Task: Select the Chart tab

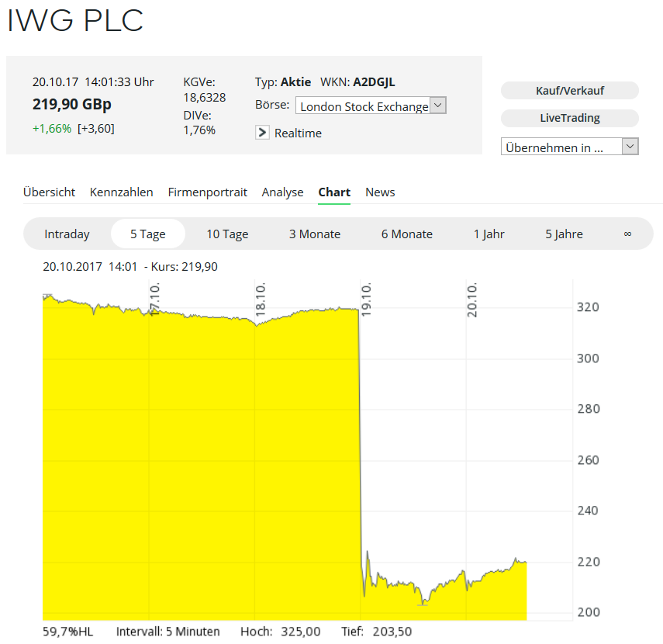Action: point(334,192)
